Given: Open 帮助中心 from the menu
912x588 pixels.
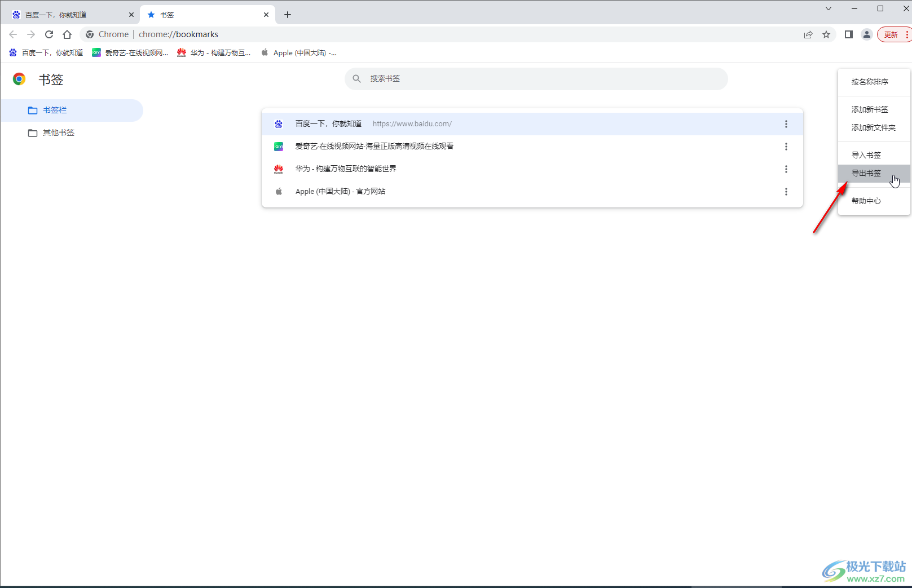Looking at the screenshot, I should pyautogui.click(x=874, y=201).
